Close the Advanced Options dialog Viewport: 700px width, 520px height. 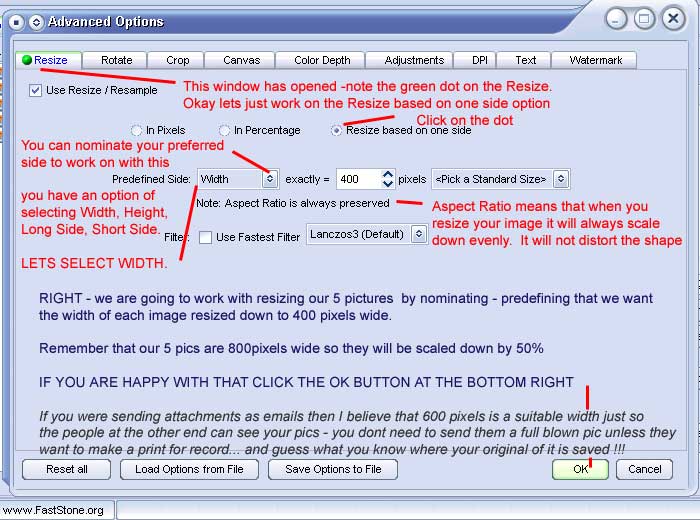(x=673, y=19)
